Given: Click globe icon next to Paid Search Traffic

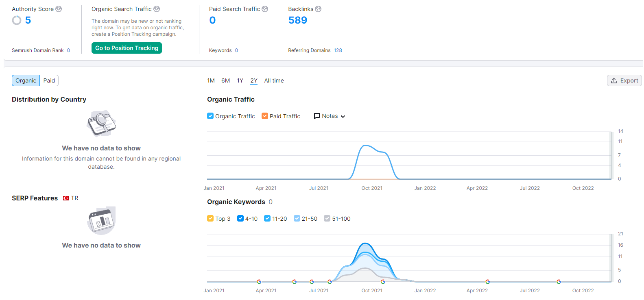Looking at the screenshot, I should click(x=265, y=9).
